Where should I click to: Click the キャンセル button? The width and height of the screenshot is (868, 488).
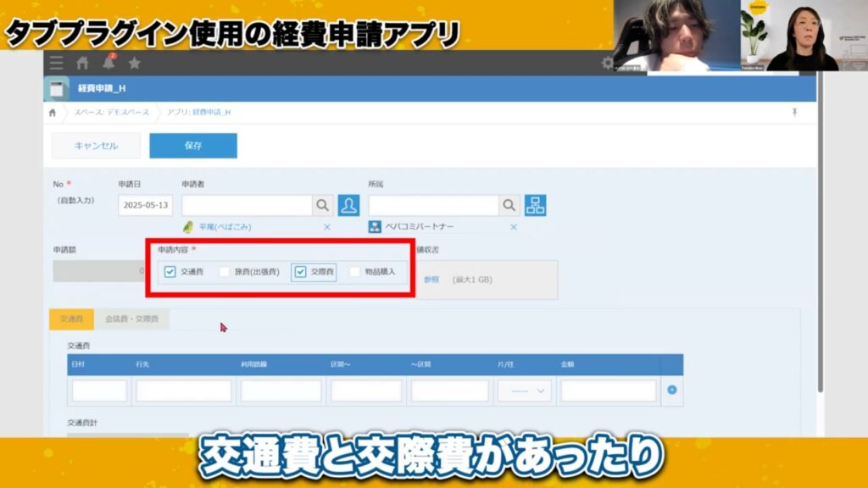pos(97,146)
